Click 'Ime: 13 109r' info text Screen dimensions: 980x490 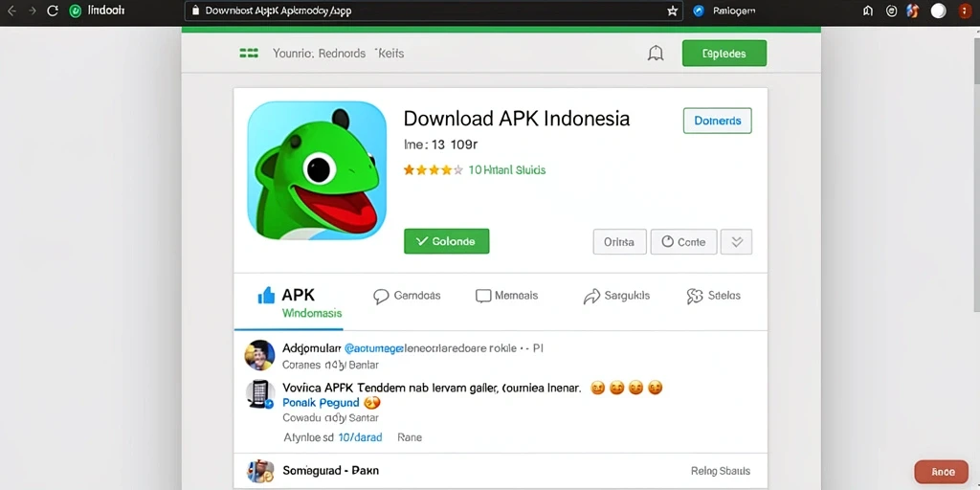[440, 145]
